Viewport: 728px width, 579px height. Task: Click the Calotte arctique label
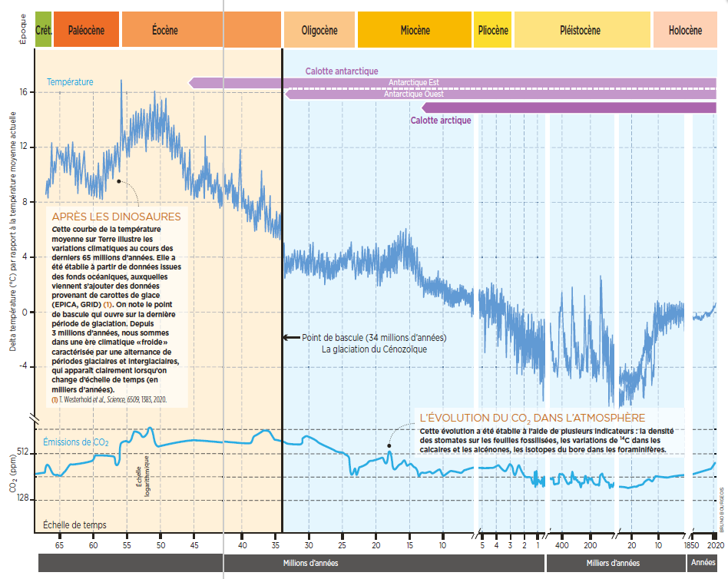coord(441,121)
